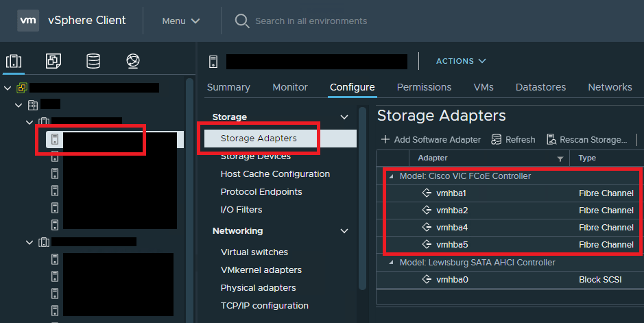Open the ACTIONS dropdown
This screenshot has height=323, width=644.
pos(461,61)
